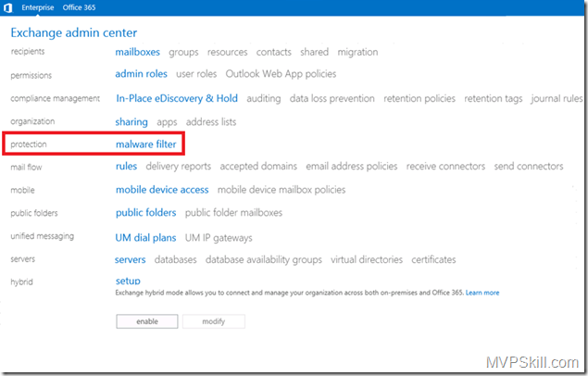Open the send connectors page
This screenshot has height=376, width=588.
529,167
